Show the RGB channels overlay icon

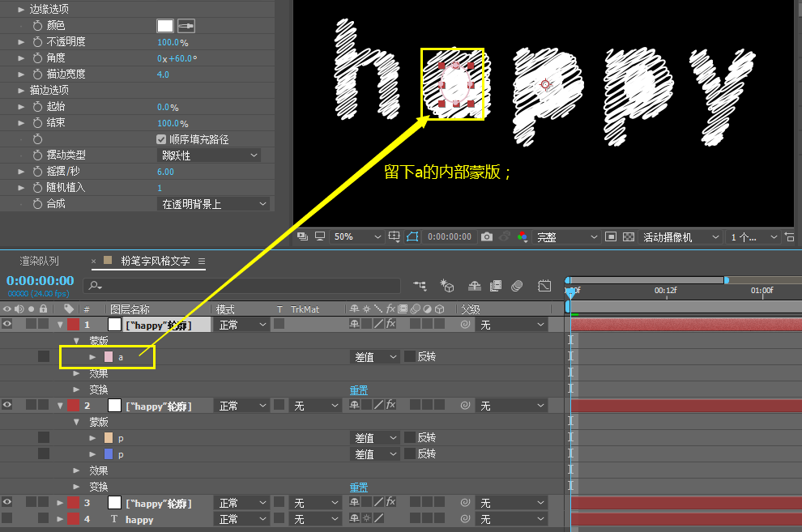point(522,236)
